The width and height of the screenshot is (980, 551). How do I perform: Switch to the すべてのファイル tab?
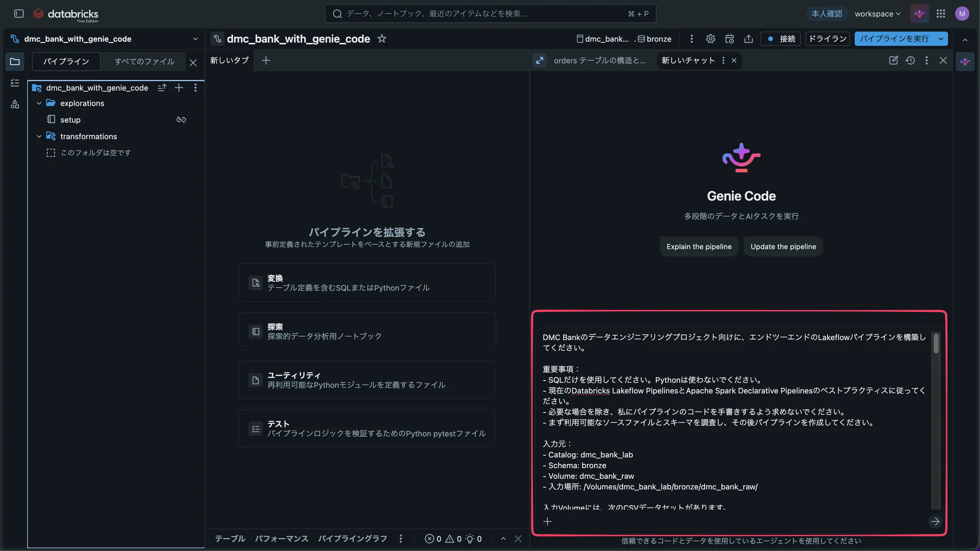click(x=145, y=62)
